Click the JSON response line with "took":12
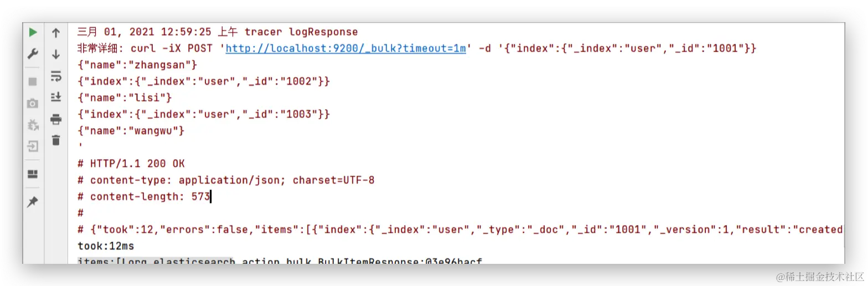 [x=460, y=229]
